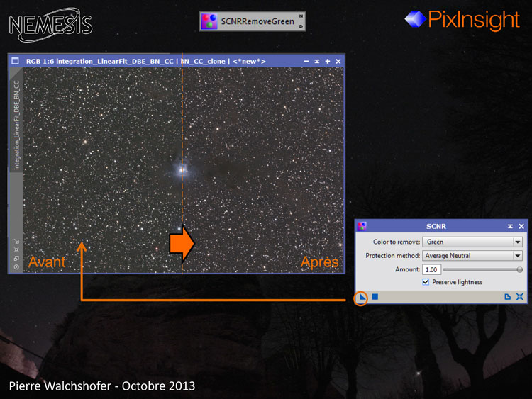Click the overlapping squares icon in side strip
The image size is (532, 399).
click(16, 258)
